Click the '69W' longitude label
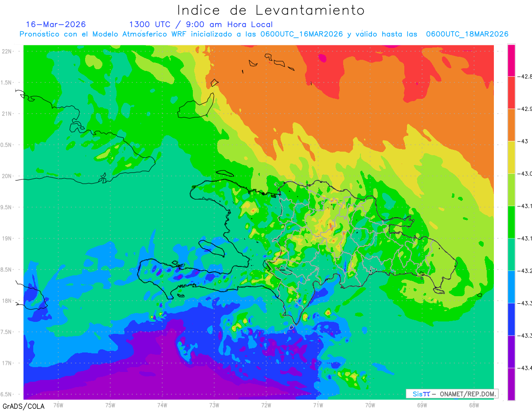The height and width of the screenshot is (411, 532). [x=422, y=405]
